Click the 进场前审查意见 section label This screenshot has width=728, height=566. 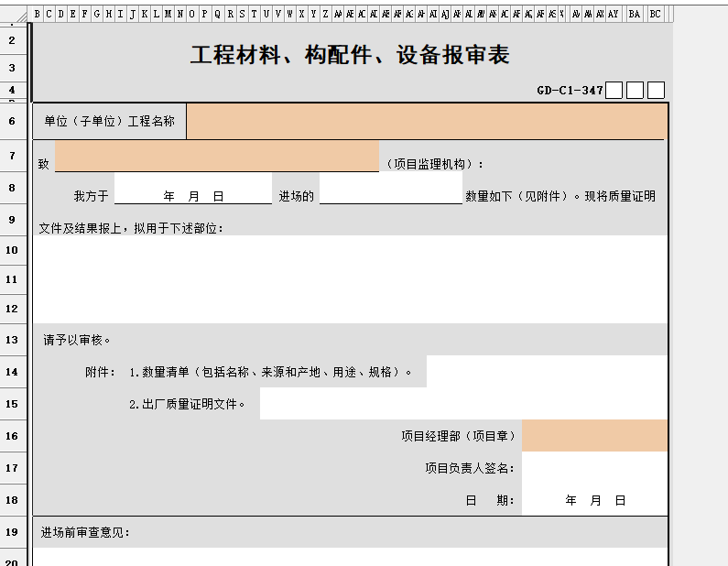(85, 532)
